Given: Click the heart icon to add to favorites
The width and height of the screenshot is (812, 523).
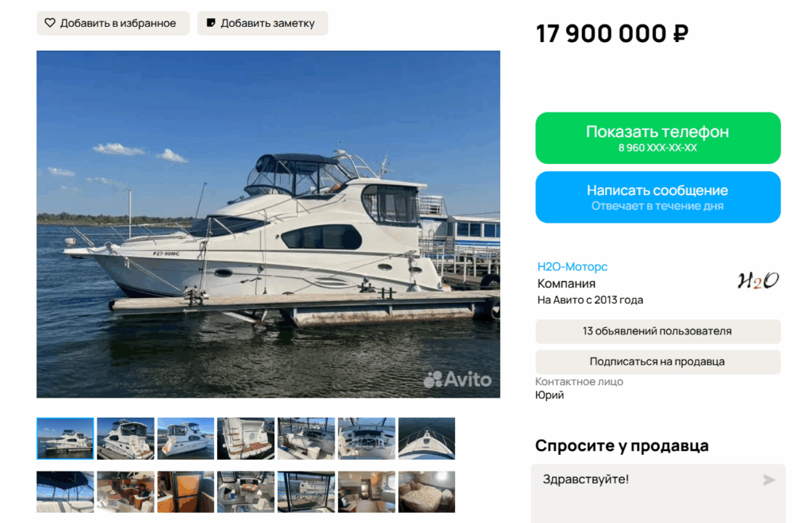Looking at the screenshot, I should tap(50, 23).
